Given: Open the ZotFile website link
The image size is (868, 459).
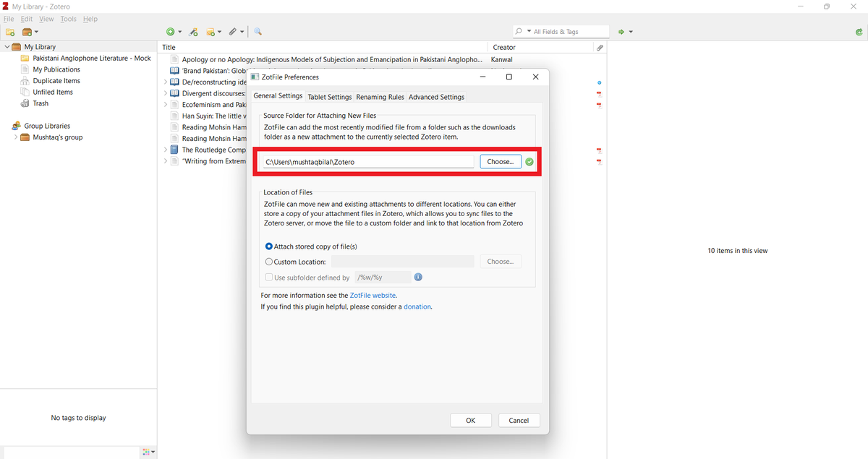Looking at the screenshot, I should point(373,296).
